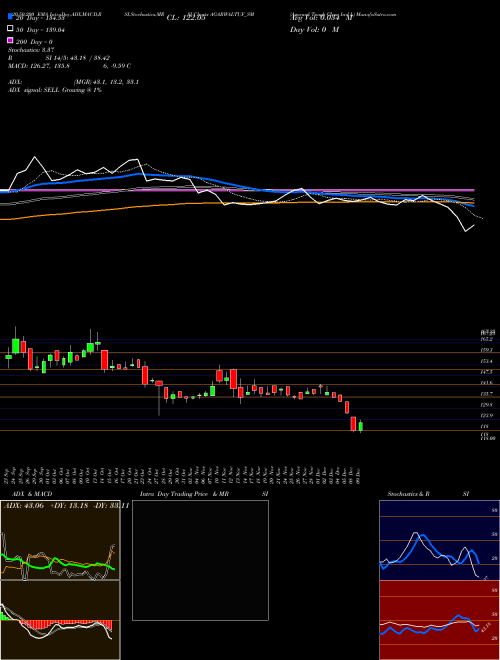Click the 'CL: 122.05' closing price label
This screenshot has width=500, height=660.
[186, 18]
